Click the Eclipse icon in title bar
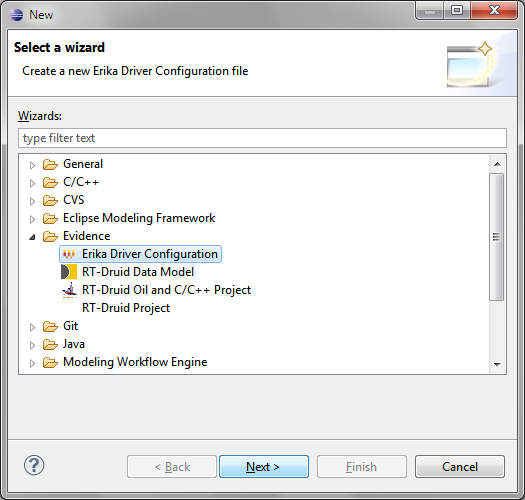 pos(16,15)
